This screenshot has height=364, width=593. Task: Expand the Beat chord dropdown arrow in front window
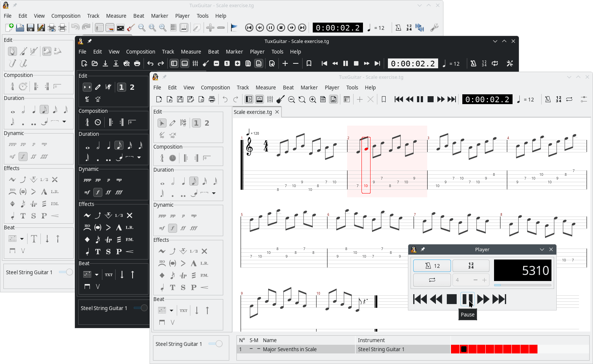click(171, 310)
